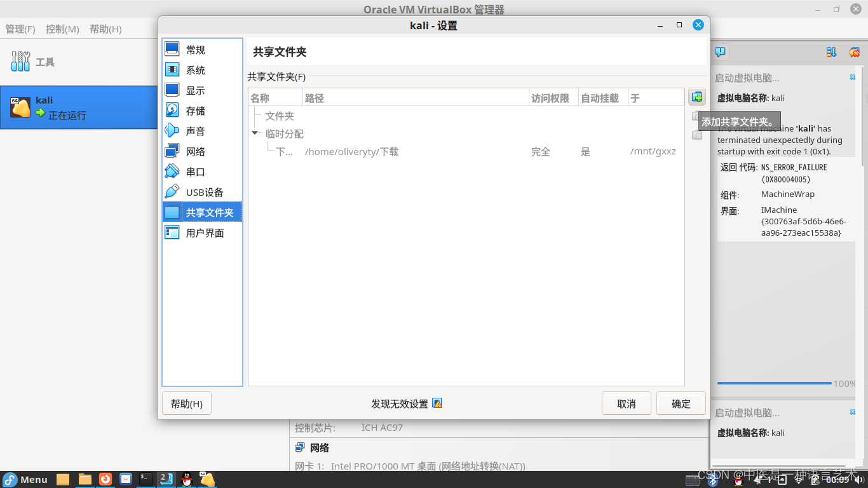Select the 共享文件夹 settings category
Viewport: 868px width, 488px height.
pyautogui.click(x=202, y=212)
